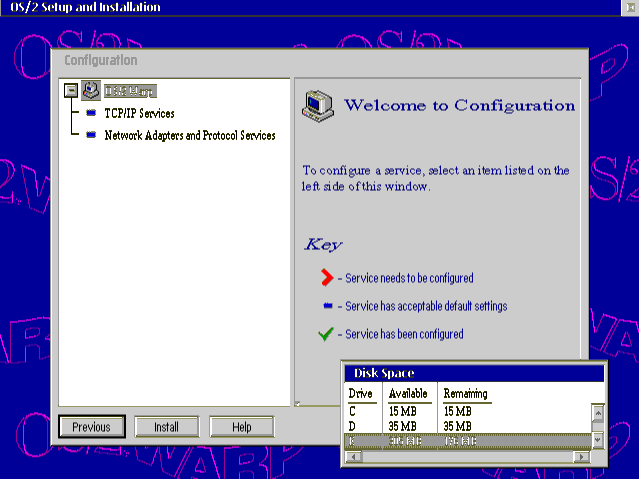639x479 pixels.
Task: Click Disk Space horizontal scroll left arrow
Action: [354, 457]
